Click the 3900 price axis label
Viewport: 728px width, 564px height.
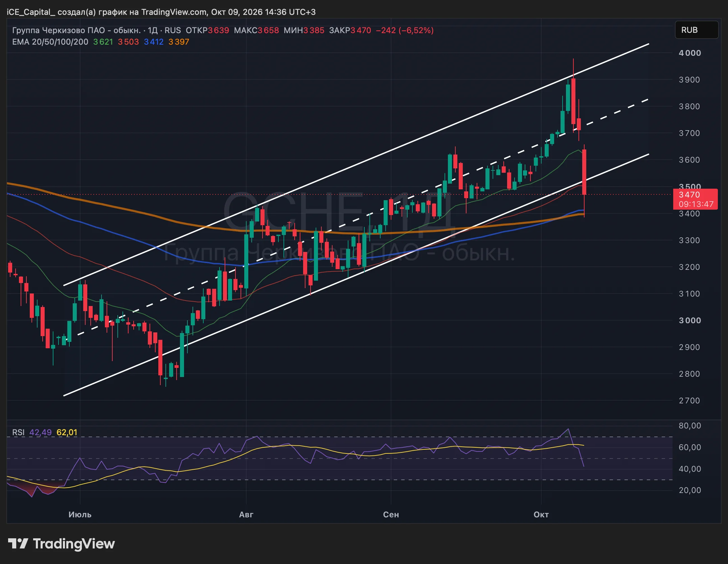coord(689,80)
